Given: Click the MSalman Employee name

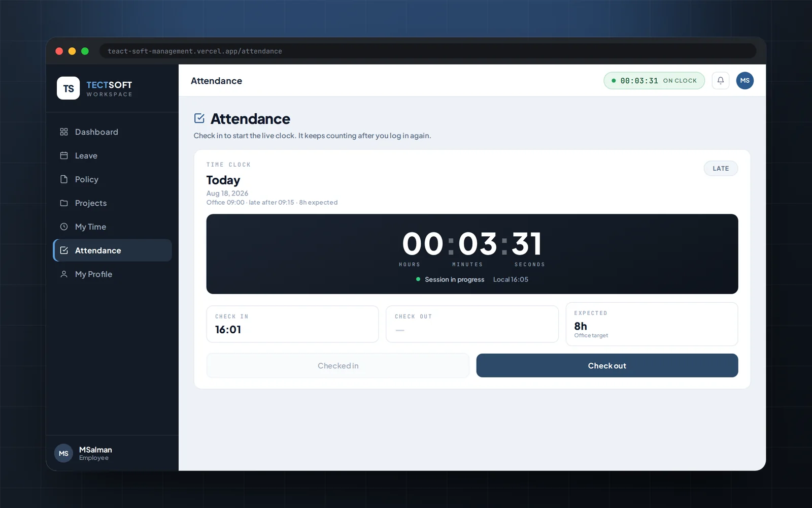Looking at the screenshot, I should click(95, 453).
